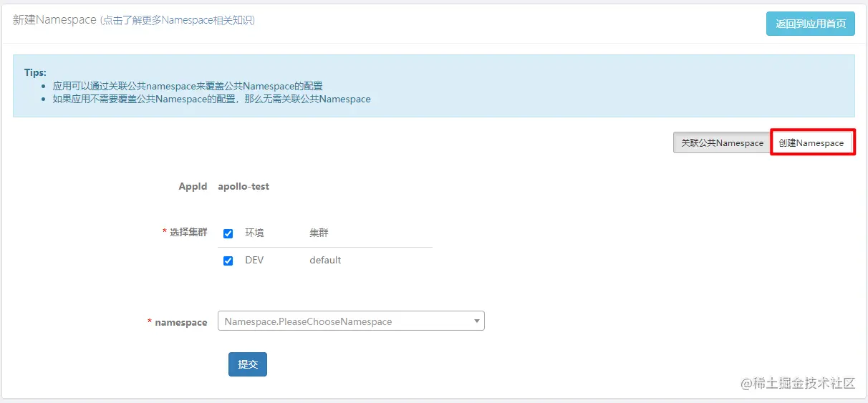The height and width of the screenshot is (403, 868).
Task: Uncheck the DEV environment checkbox
Action: 228,261
